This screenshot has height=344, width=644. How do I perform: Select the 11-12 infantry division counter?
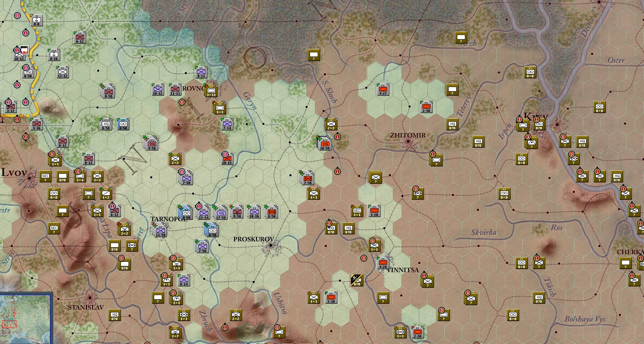click(63, 72)
